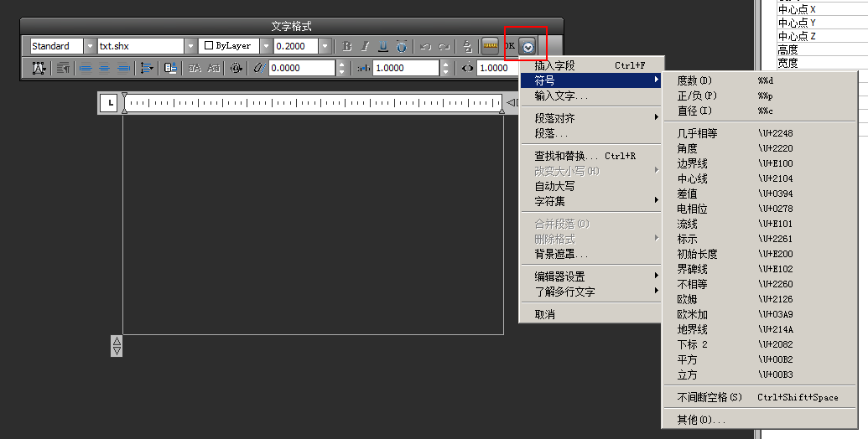Choose 插入字段 from the menu

click(591, 65)
